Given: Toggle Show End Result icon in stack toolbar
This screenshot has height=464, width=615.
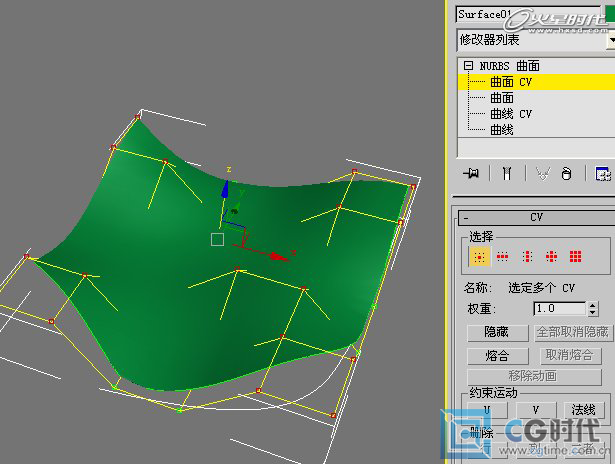Looking at the screenshot, I should coord(507,173).
